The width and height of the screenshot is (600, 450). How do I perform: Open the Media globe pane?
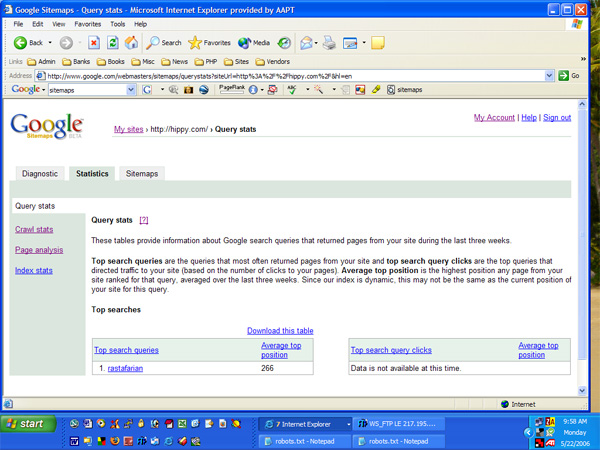click(x=254, y=43)
